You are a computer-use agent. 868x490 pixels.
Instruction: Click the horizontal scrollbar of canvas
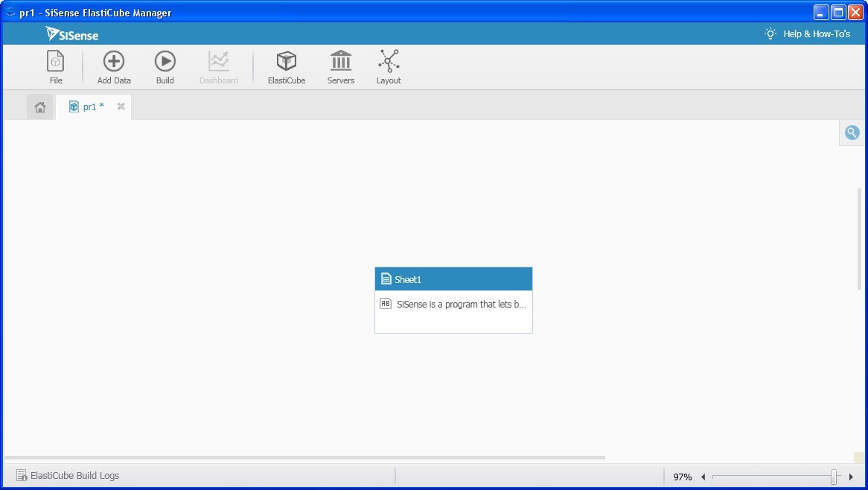pyautogui.click(x=304, y=458)
